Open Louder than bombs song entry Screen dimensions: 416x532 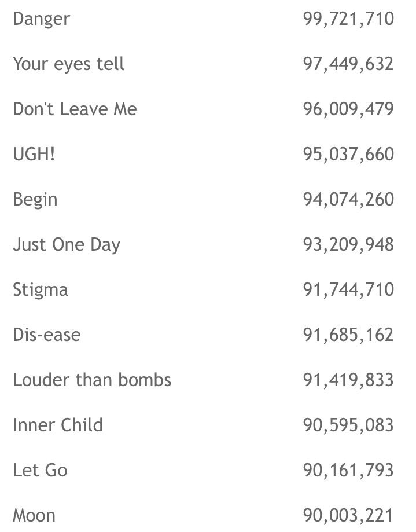(92, 380)
